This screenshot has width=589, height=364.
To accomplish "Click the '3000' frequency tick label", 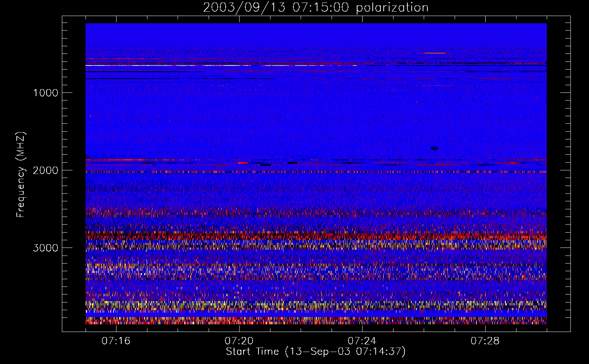I will [x=46, y=248].
